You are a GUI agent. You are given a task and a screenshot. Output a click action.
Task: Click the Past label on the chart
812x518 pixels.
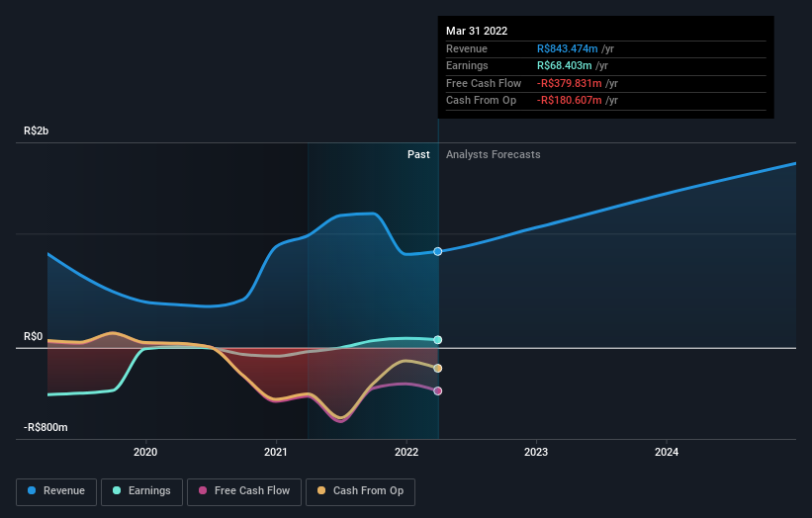pos(418,154)
